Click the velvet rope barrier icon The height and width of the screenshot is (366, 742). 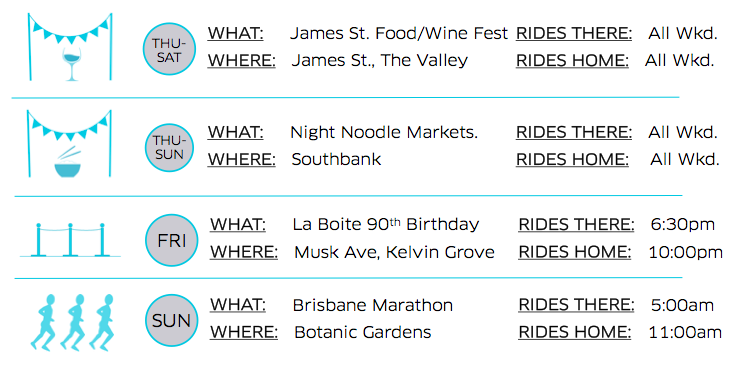[x=70, y=240]
